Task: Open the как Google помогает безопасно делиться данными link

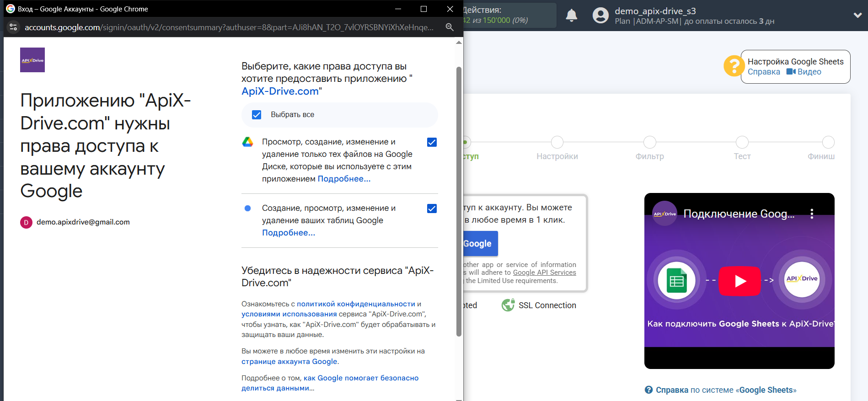Action: point(330,383)
